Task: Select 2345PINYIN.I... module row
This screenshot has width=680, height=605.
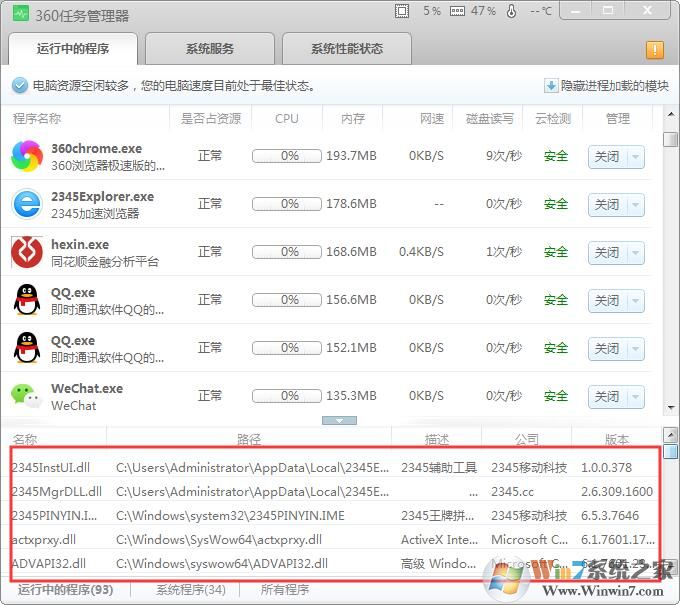Action: pyautogui.click(x=334, y=516)
